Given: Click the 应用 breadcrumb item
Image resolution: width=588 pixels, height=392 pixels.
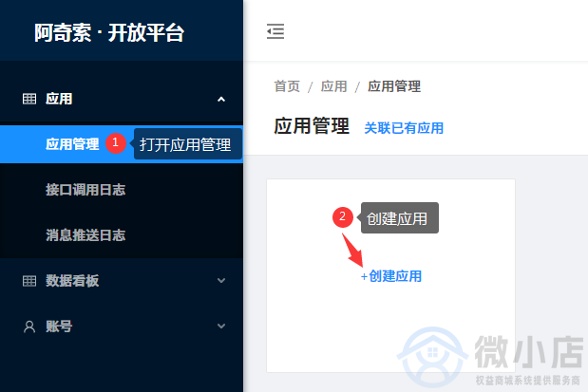Looking at the screenshot, I should (x=333, y=86).
